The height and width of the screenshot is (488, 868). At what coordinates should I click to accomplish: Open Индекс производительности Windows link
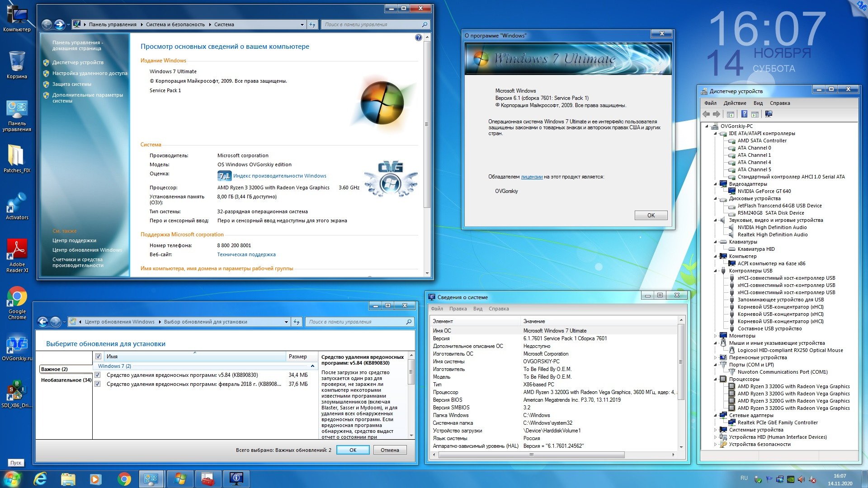click(280, 176)
